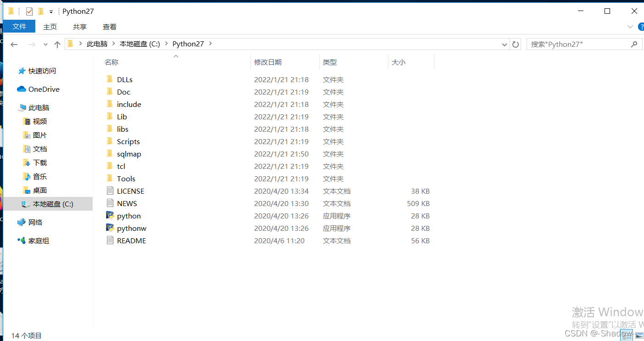Open the quick access toolbar customize dropdown

[x=50, y=11]
